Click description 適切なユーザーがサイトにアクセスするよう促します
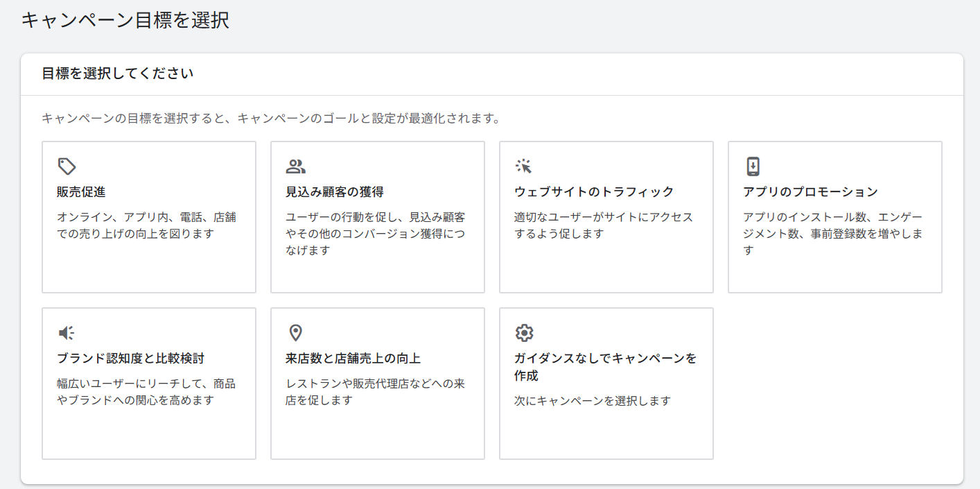Screen dimensions: 980x489 (x=604, y=225)
